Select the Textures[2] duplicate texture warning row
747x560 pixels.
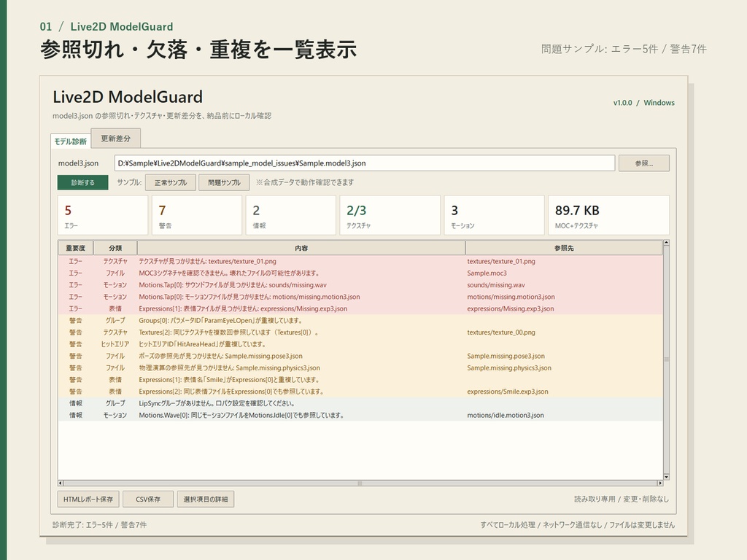click(360, 332)
